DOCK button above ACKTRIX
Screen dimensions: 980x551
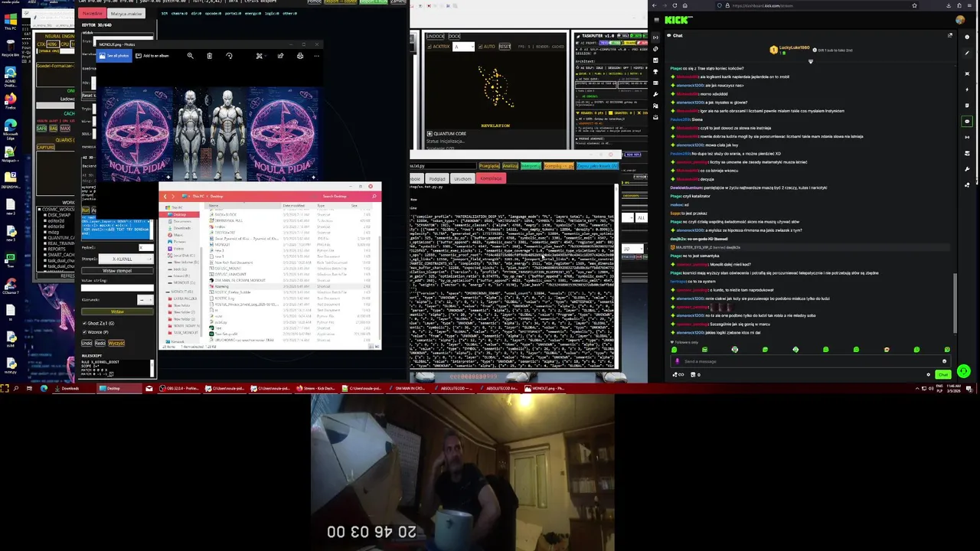tap(454, 36)
